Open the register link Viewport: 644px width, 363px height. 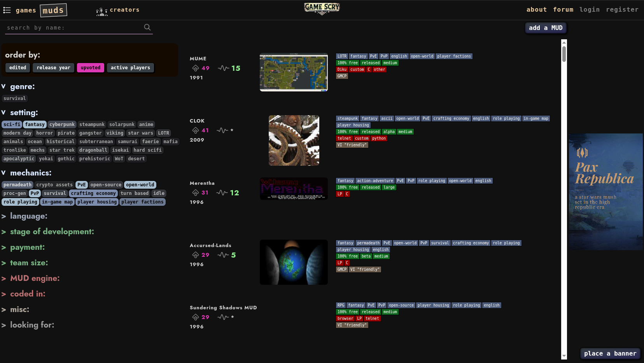coord(622,9)
